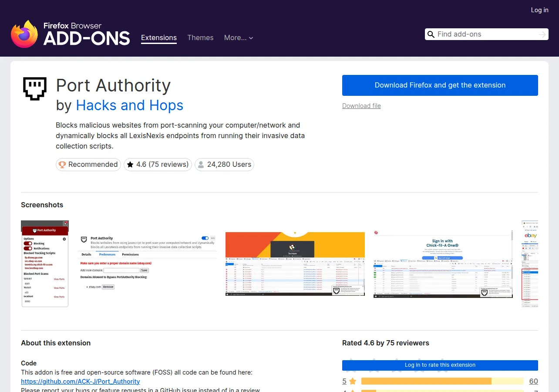Open the Techlore screenshot thumbnail

(x=295, y=264)
